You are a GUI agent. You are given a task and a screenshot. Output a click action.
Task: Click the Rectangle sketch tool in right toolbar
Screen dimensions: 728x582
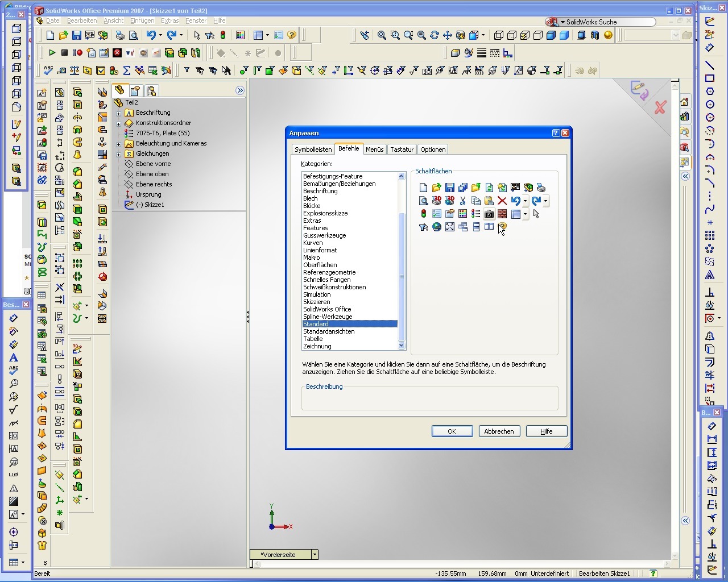tap(710, 78)
